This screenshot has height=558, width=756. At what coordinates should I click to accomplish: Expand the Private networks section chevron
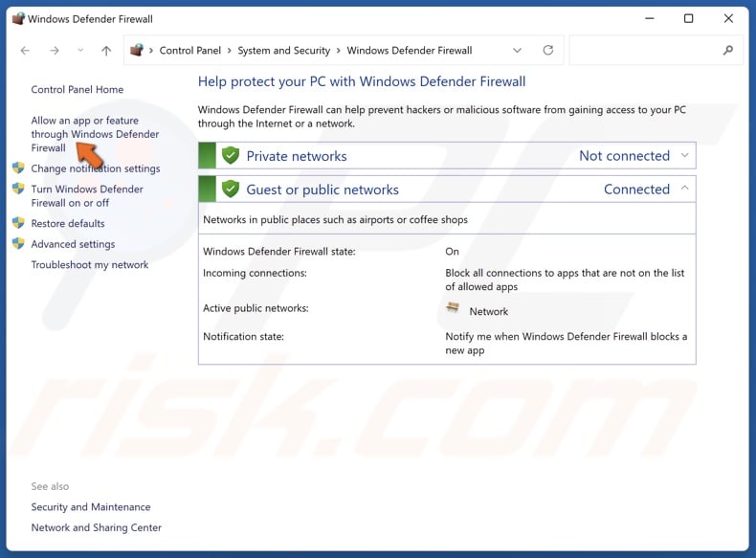(684, 155)
